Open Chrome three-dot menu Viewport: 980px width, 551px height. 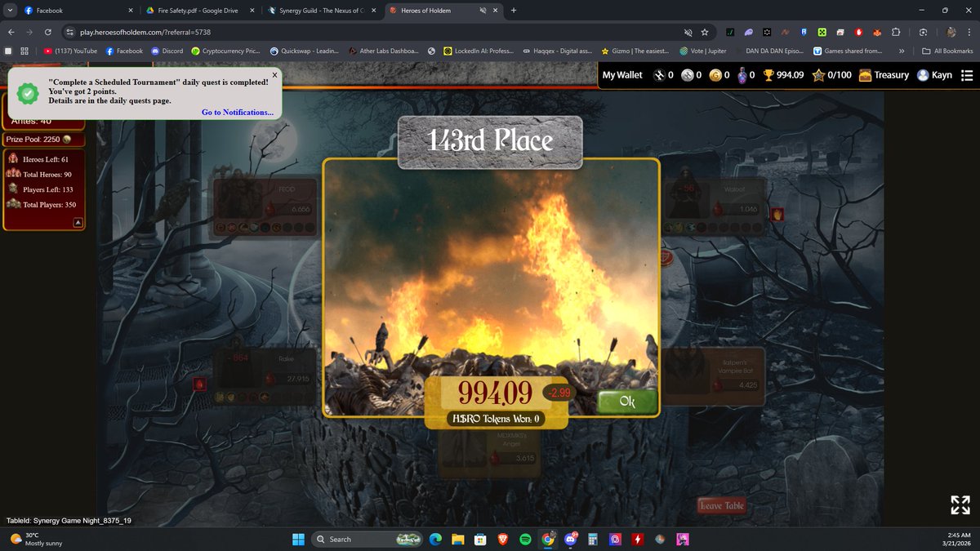point(969,32)
